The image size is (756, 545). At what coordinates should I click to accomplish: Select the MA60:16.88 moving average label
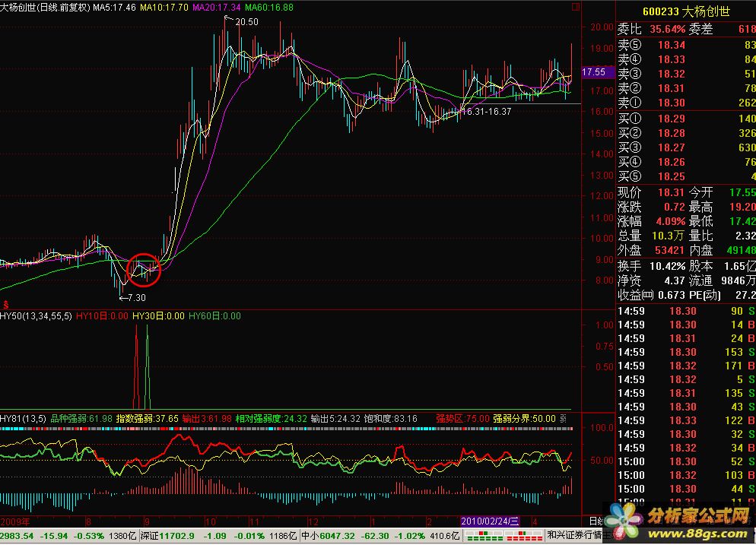269,8
